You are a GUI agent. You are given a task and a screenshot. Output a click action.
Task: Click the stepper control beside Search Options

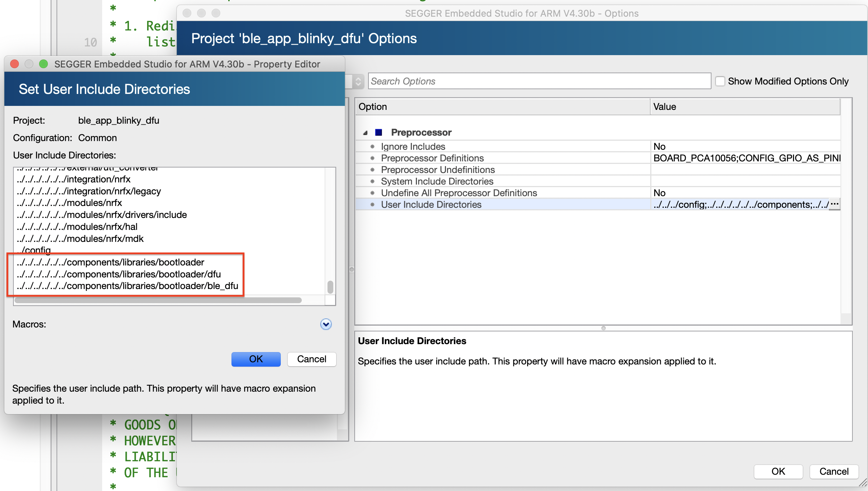(x=358, y=81)
